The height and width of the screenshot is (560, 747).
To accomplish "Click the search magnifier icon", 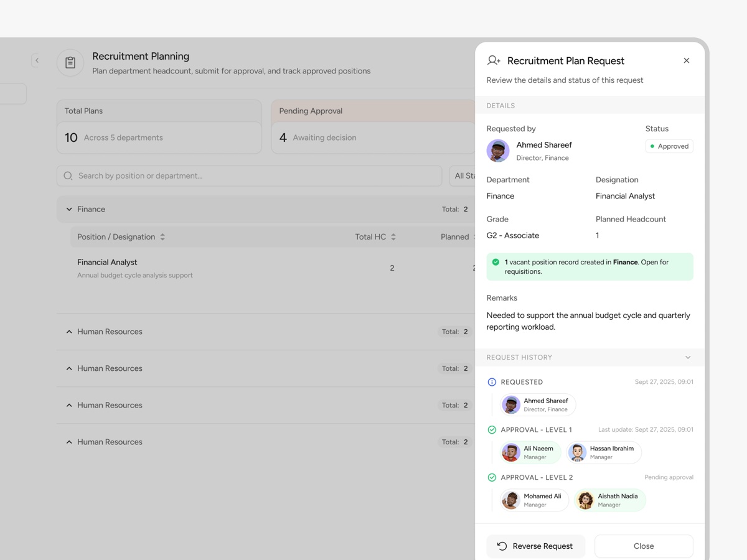I will [68, 176].
